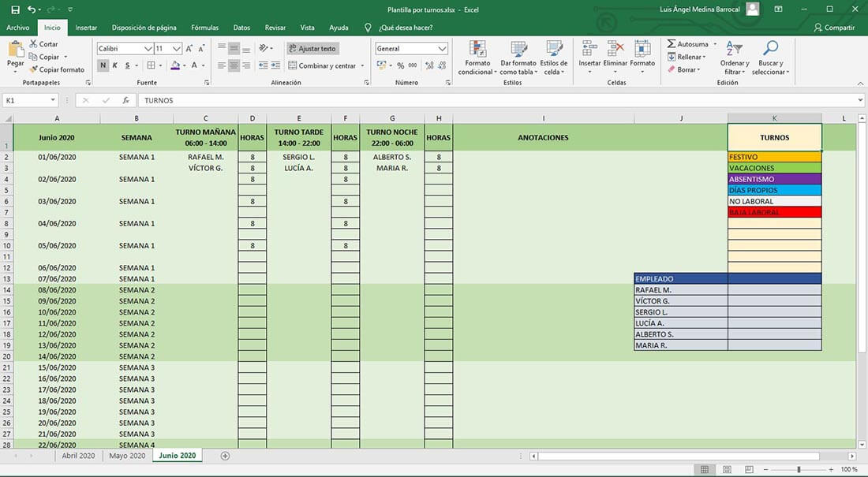Decrease font size with smaller A icon

201,49
